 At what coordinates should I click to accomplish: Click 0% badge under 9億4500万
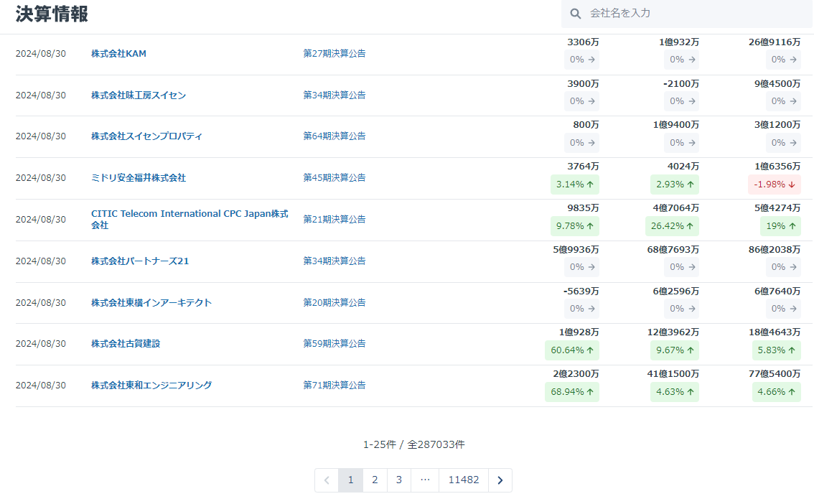point(783,101)
